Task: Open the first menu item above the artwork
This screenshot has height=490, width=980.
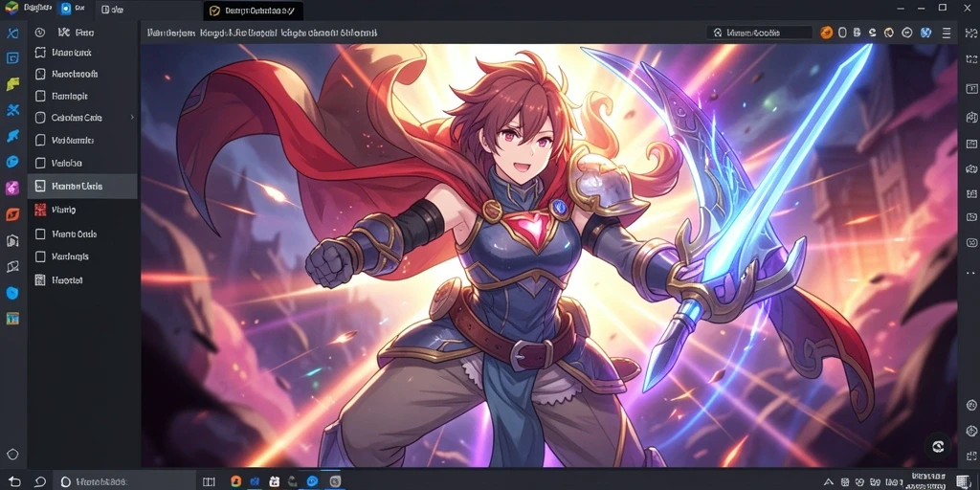Action: pyautogui.click(x=170, y=33)
